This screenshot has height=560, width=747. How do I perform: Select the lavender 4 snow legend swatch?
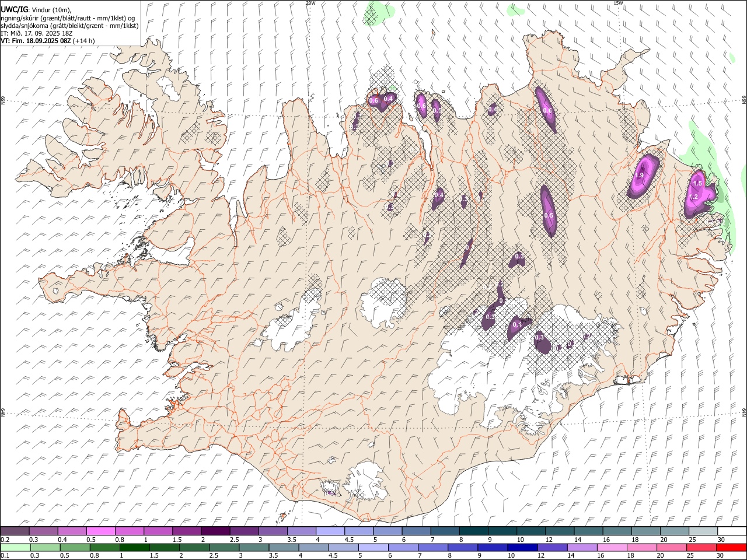(330, 531)
